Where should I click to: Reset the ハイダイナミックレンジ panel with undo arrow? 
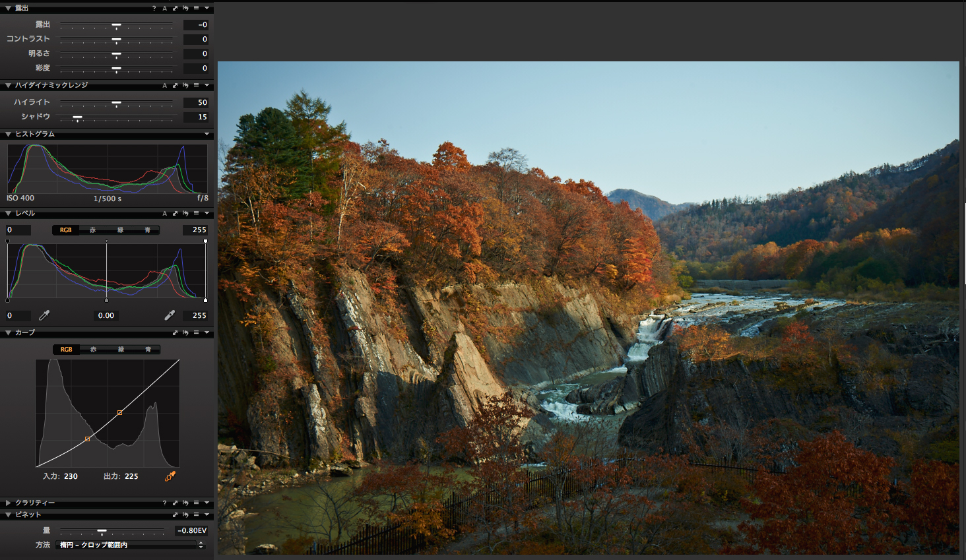pos(185,86)
